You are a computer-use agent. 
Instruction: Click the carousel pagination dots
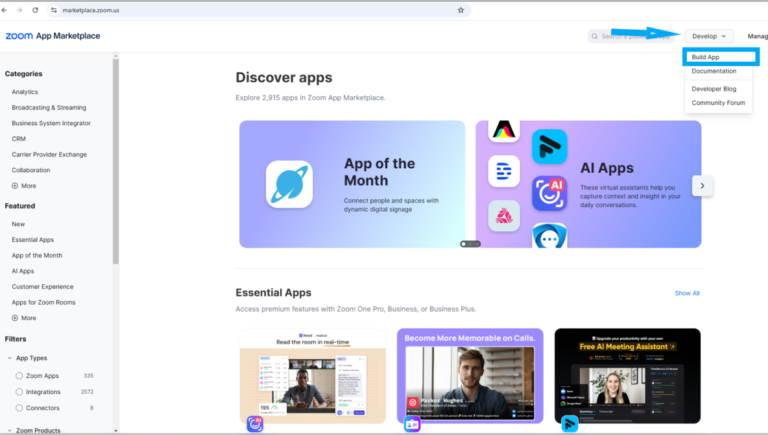470,243
